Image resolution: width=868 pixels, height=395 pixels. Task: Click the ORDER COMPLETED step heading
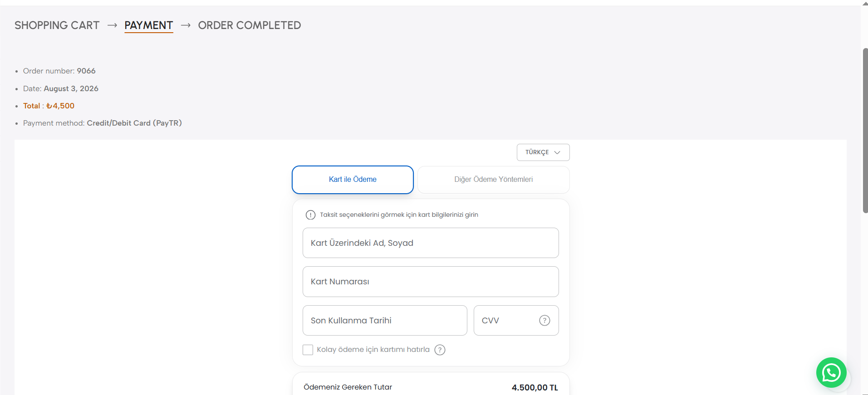(x=250, y=25)
